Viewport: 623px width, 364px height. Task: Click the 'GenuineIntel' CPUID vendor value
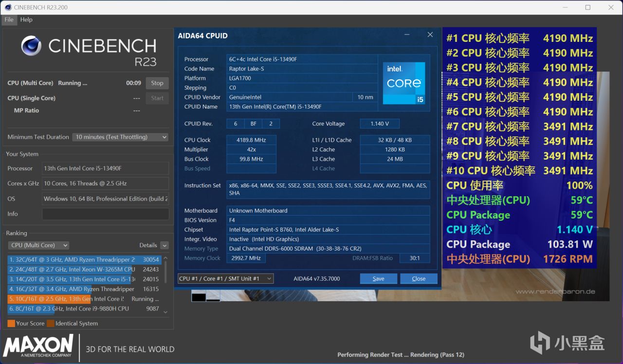tap(289, 97)
